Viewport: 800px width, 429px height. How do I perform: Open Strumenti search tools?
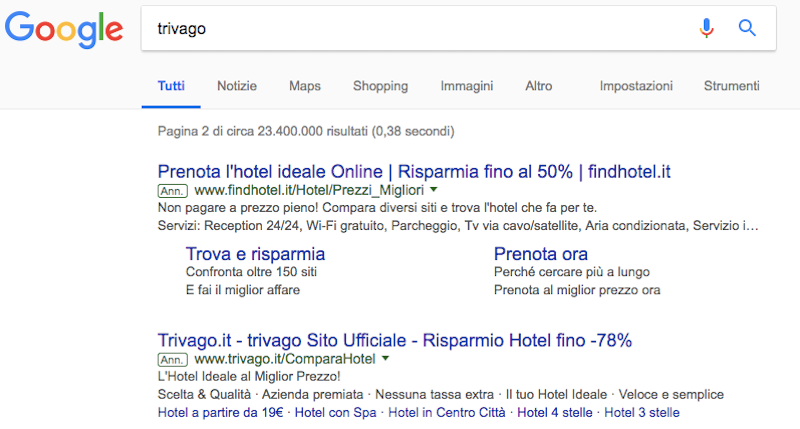point(732,86)
